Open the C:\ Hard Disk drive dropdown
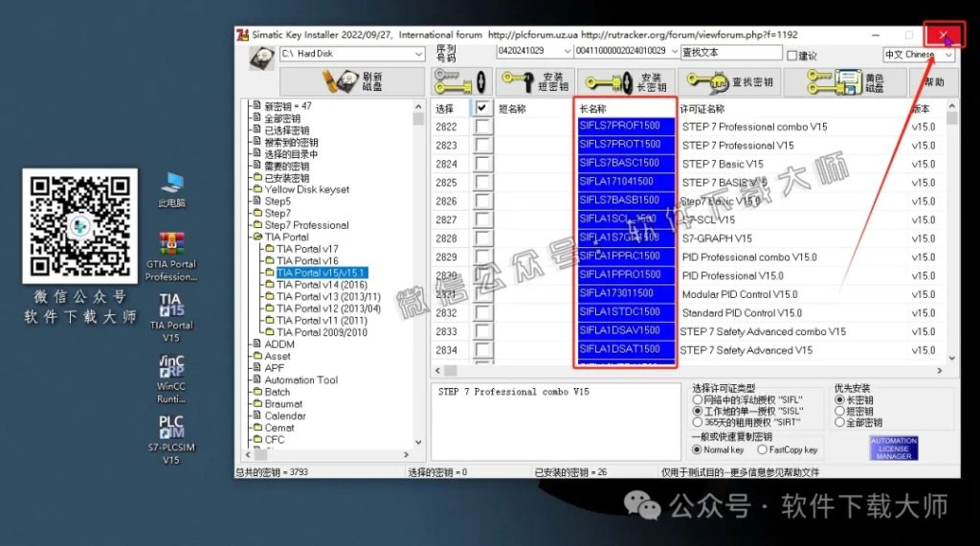The image size is (980, 546). [419, 54]
